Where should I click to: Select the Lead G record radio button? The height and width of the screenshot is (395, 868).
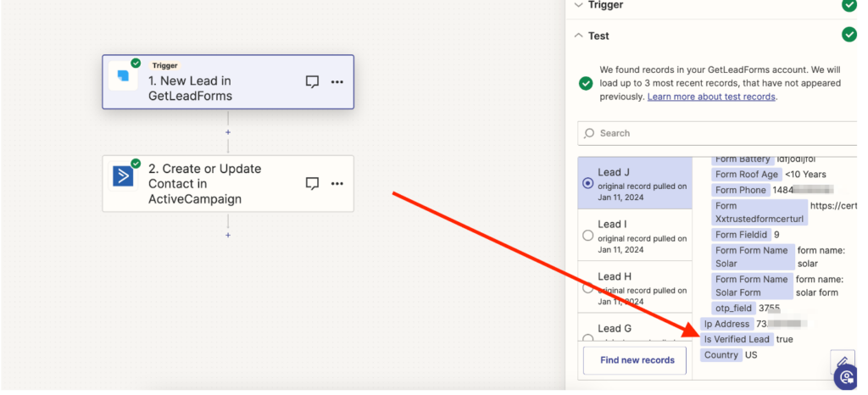coord(588,338)
